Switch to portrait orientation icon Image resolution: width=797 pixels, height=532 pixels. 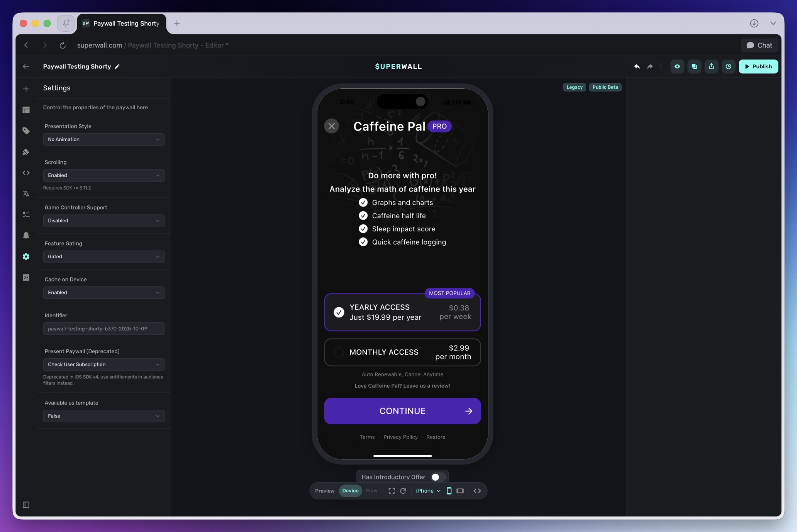[x=449, y=491]
